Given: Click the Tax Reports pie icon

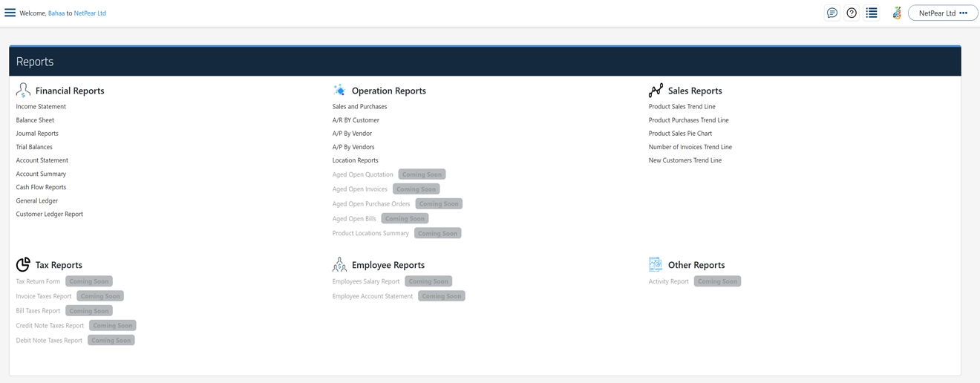Looking at the screenshot, I should pos(23,265).
